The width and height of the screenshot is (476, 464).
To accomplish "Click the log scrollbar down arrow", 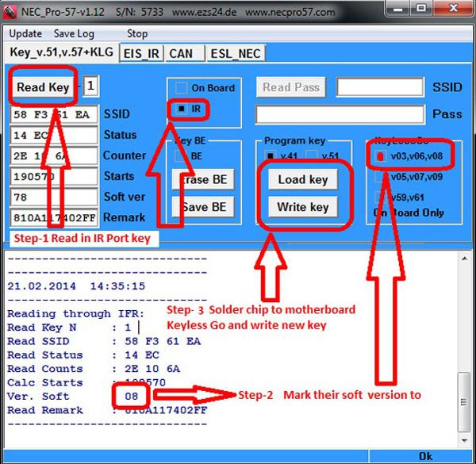I will pyautogui.click(x=464, y=441).
